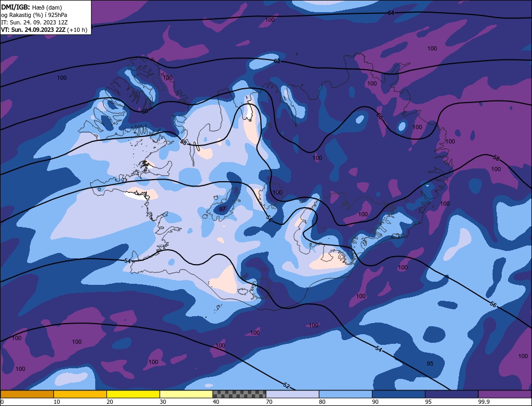532x406 pixels.
Task: Click the gray checkered 40–70 legend swatch
Action: tap(239, 394)
